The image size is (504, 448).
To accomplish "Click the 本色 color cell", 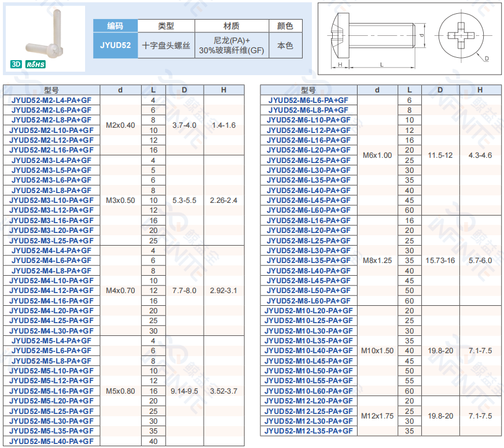I will click(x=285, y=45).
